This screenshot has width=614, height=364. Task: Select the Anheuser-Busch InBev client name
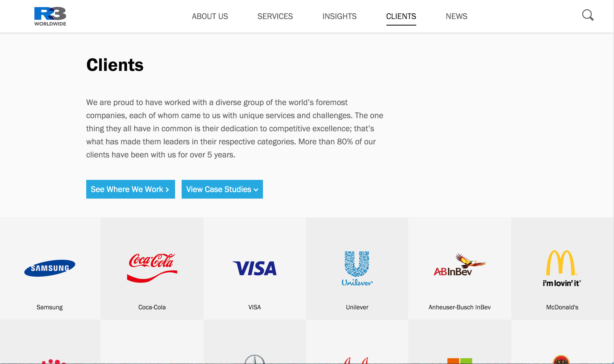coord(459,307)
